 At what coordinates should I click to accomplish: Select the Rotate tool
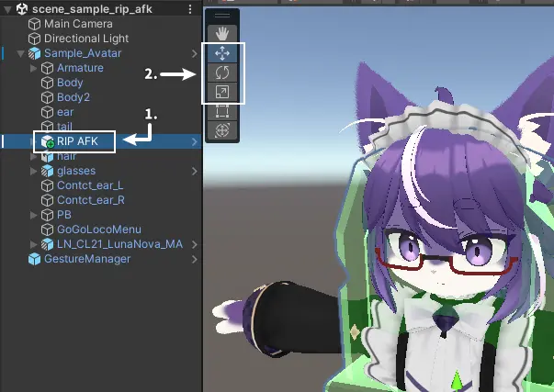pos(222,73)
